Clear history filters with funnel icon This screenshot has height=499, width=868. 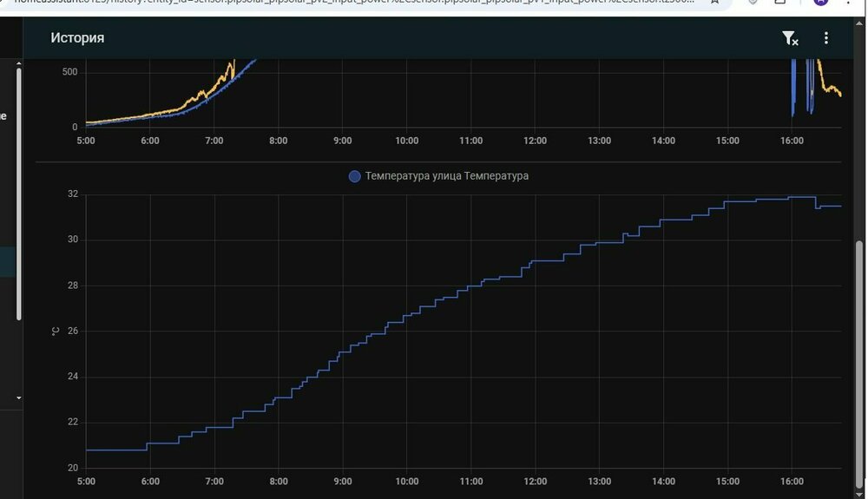[789, 38]
